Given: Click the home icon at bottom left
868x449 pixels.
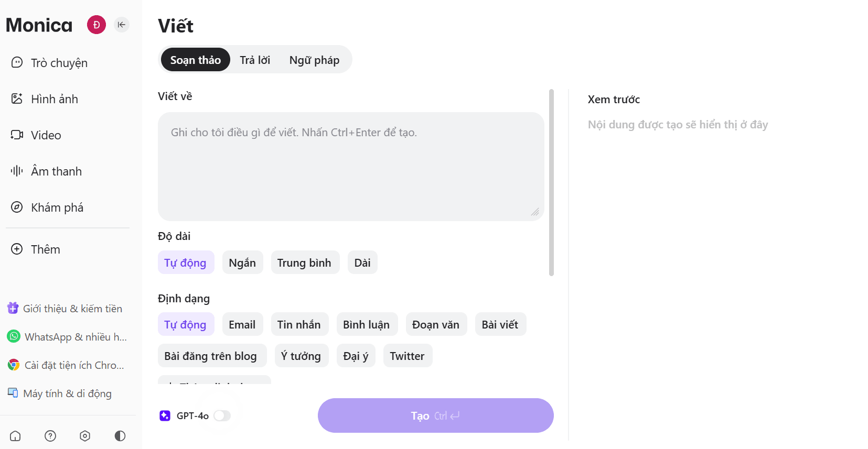Looking at the screenshot, I should click(x=15, y=435).
